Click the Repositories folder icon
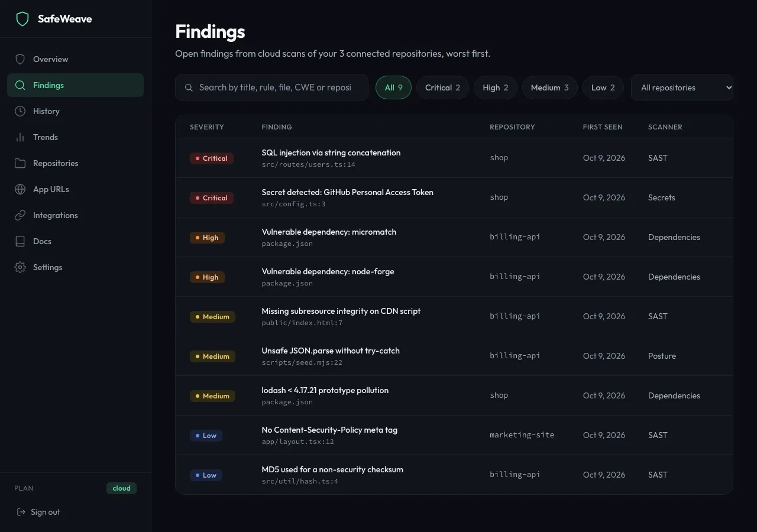 click(20, 163)
